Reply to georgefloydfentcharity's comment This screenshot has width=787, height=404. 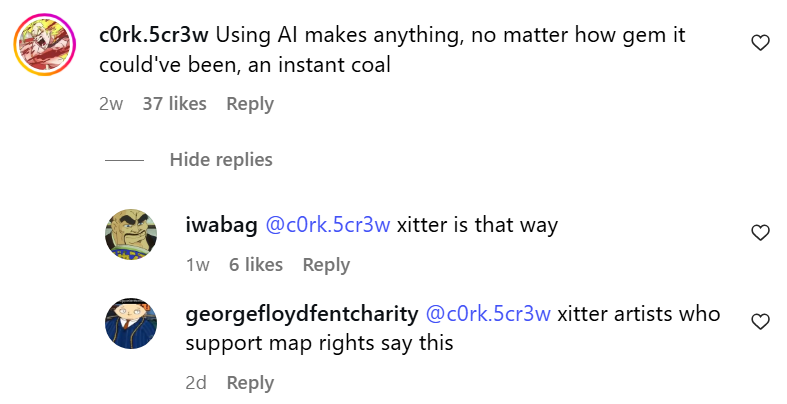(249, 383)
